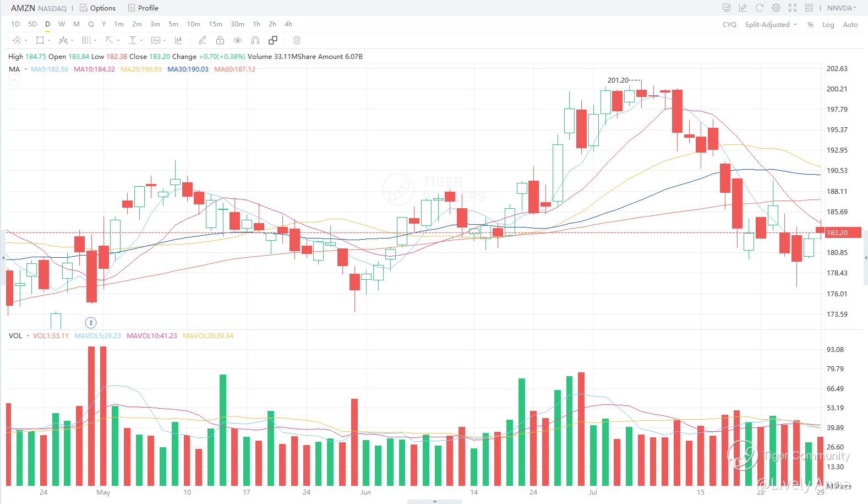
Task: Switch to the 1m interval
Action: 119,24
